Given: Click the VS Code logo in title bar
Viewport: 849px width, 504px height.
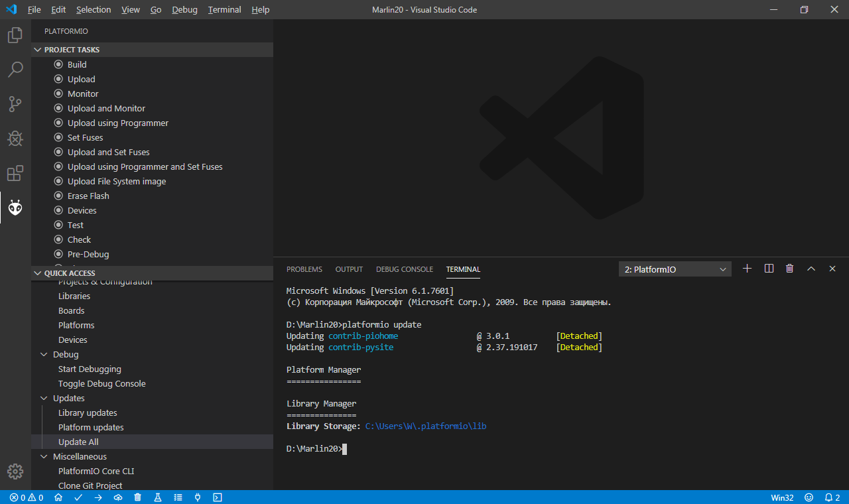Looking at the screenshot, I should (x=11, y=9).
